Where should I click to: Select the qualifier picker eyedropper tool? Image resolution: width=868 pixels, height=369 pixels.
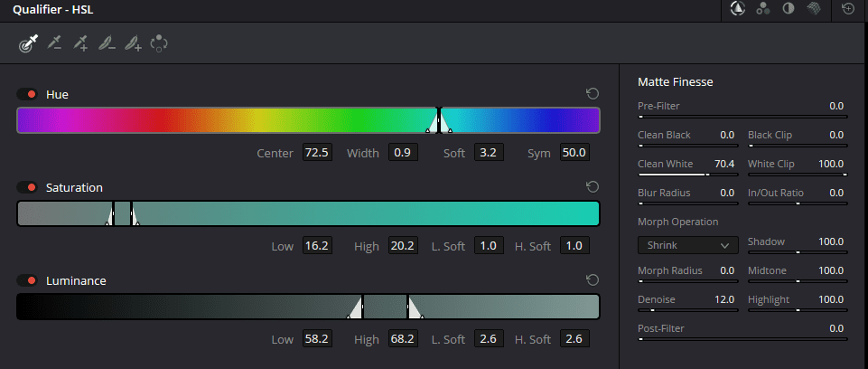coord(28,43)
